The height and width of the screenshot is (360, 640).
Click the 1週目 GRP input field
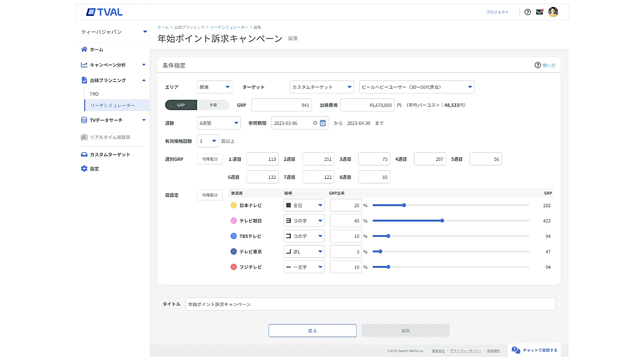click(x=262, y=159)
